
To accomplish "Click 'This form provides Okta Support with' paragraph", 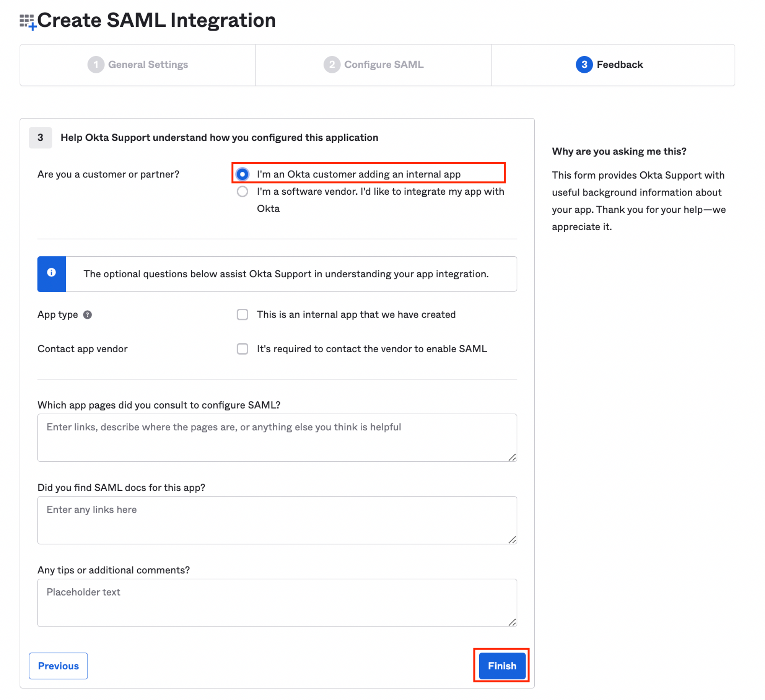I will click(639, 201).
